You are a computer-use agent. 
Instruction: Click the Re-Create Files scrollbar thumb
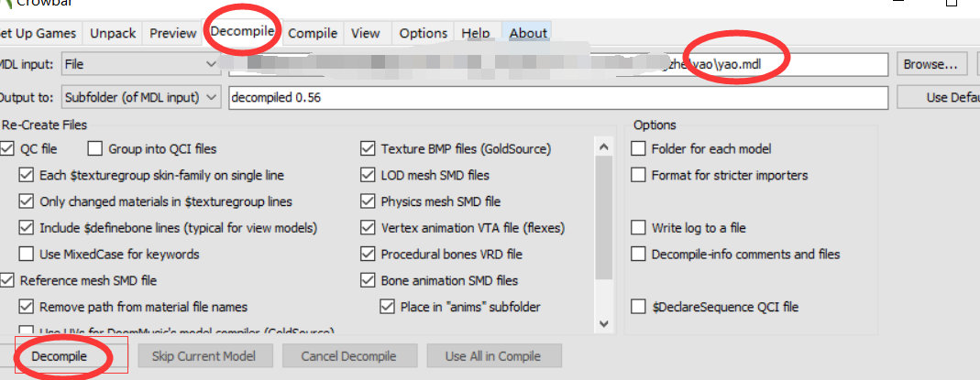(604, 219)
